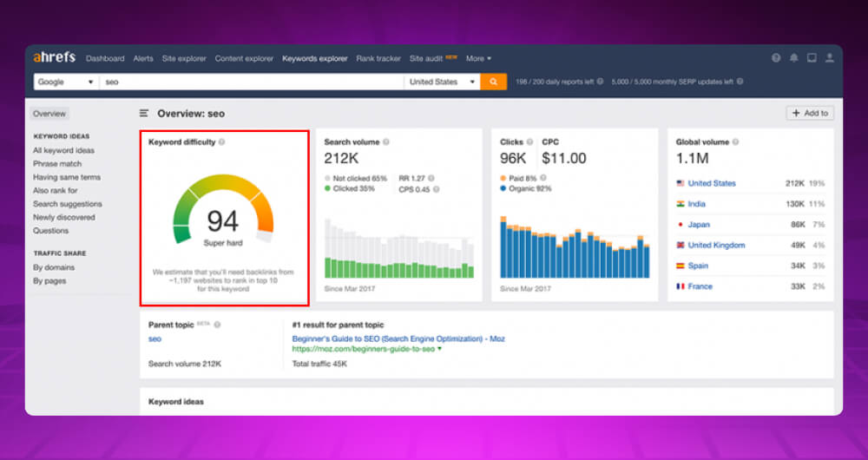Open Search suggestions
Image resolution: width=868 pixels, height=460 pixels.
tap(68, 204)
